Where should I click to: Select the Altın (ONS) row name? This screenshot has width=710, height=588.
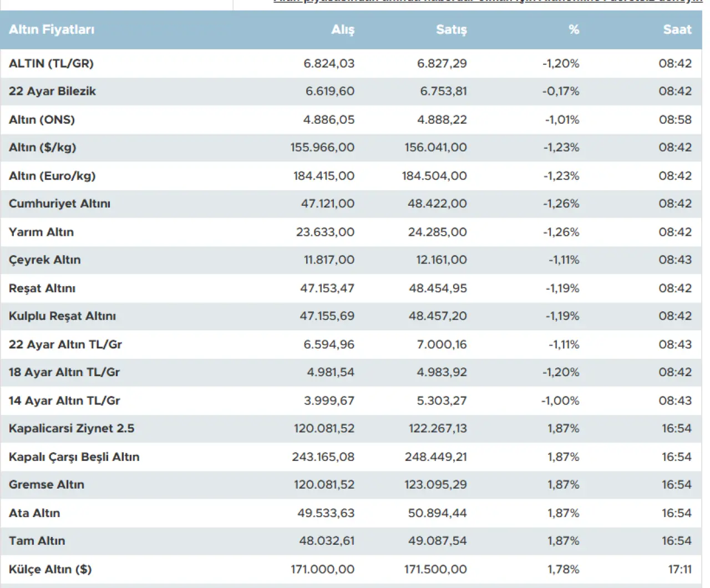42,119
